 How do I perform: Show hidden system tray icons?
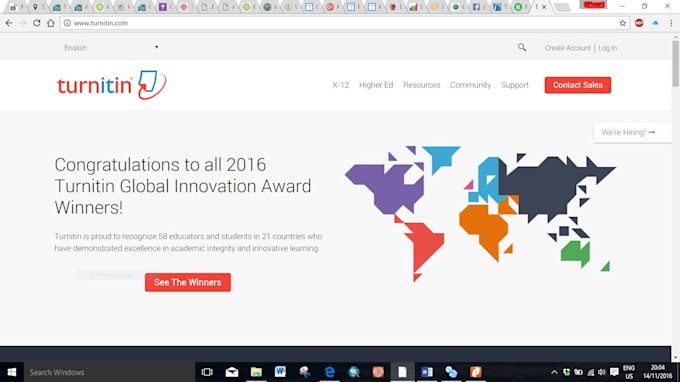[x=554, y=372]
